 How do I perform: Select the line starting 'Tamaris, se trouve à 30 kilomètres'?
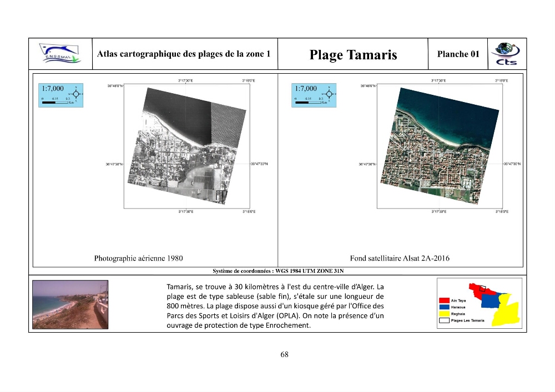275,287
